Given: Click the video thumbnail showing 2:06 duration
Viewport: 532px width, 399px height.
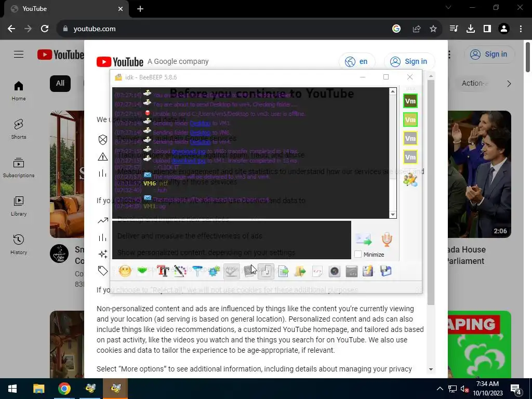Looking at the screenshot, I should click(480, 174).
